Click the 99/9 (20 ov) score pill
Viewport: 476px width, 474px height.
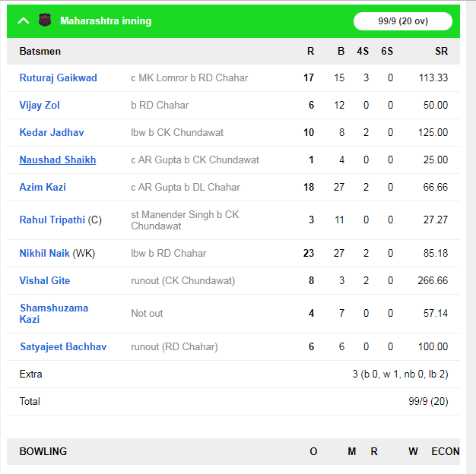[403, 21]
